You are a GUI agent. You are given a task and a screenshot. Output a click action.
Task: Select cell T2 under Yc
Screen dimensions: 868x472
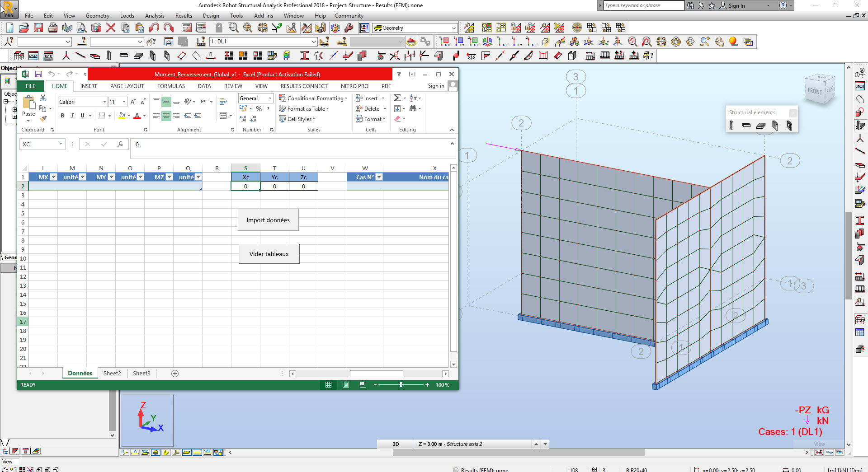[x=274, y=186]
